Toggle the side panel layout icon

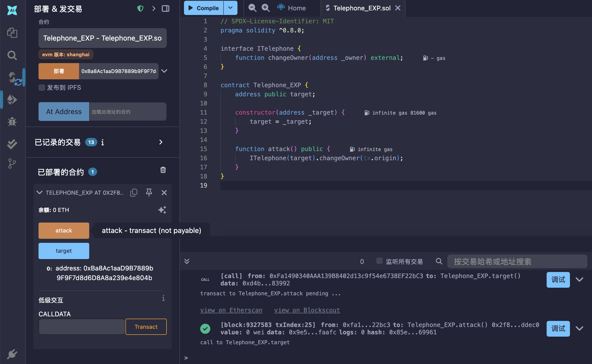pyautogui.click(x=165, y=9)
